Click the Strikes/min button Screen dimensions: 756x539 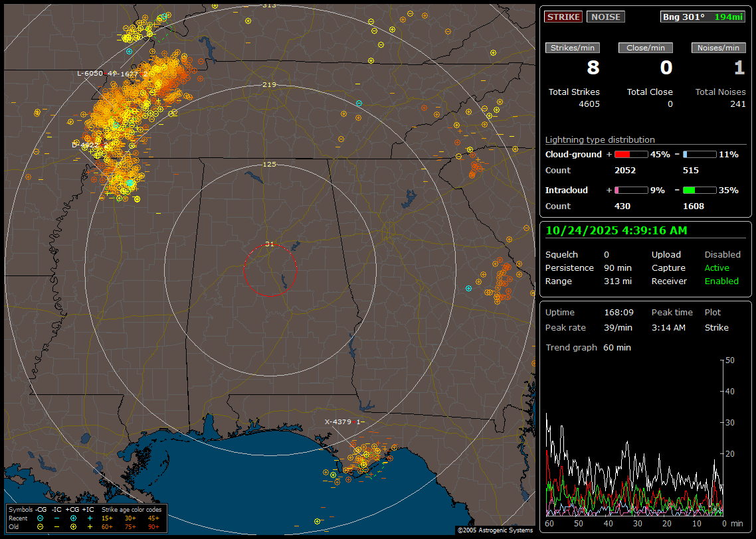click(x=573, y=48)
